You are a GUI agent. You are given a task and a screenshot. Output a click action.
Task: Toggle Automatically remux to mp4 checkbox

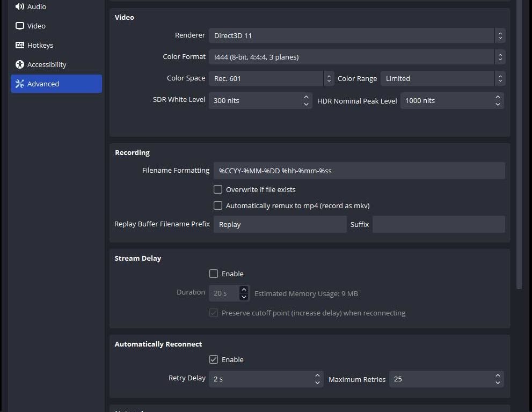[x=218, y=205]
